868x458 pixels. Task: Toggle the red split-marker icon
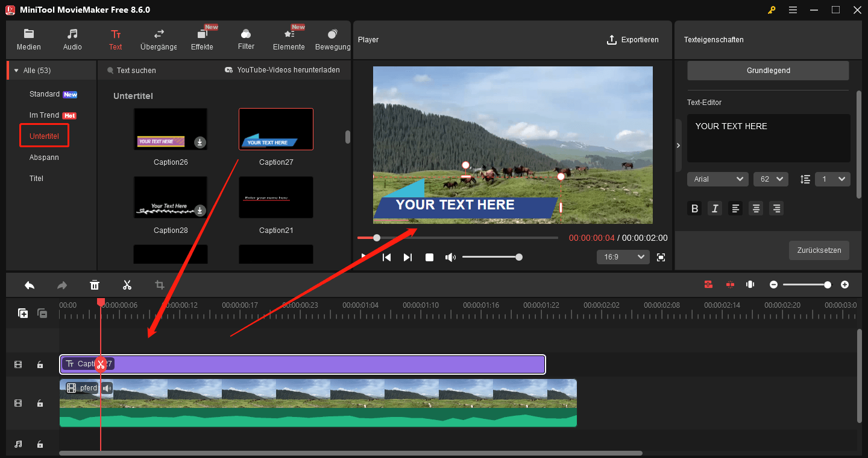pos(730,285)
